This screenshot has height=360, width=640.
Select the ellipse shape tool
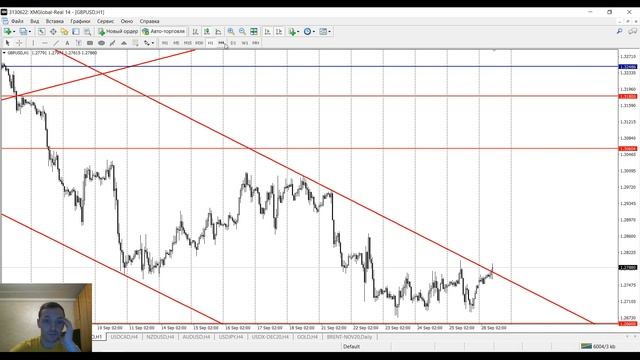pyautogui.click(x=101, y=43)
